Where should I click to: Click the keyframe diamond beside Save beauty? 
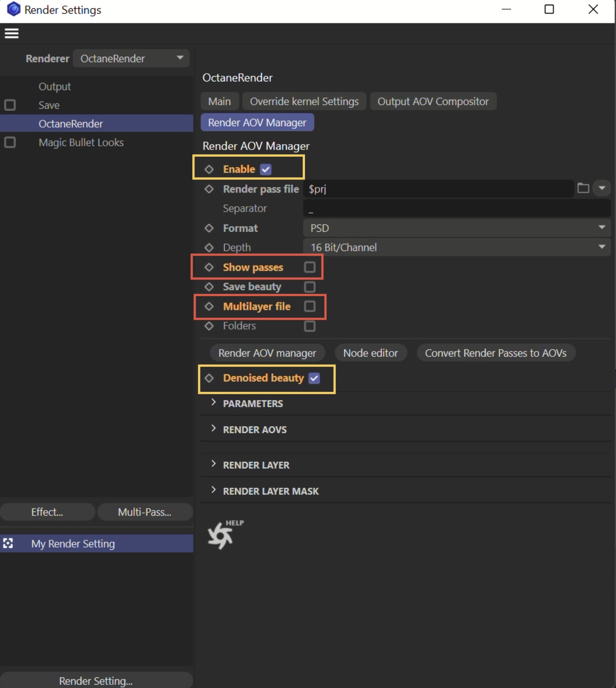[209, 287]
